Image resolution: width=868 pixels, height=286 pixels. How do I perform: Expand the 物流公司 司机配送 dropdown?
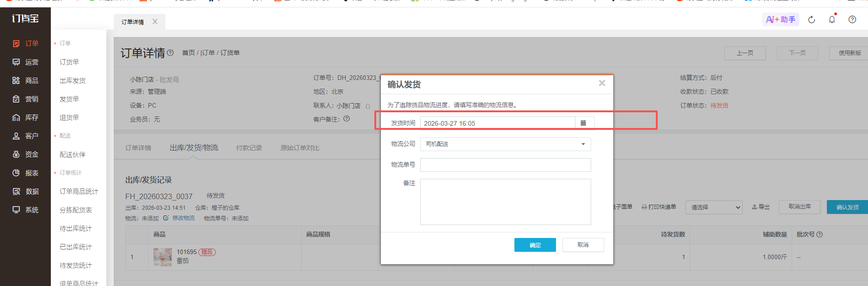click(x=505, y=144)
